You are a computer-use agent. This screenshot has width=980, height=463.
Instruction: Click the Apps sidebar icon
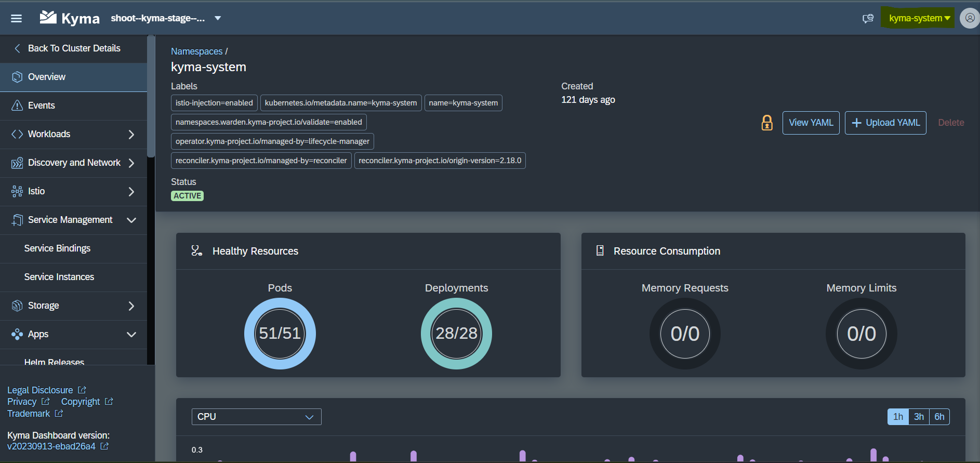tap(17, 334)
